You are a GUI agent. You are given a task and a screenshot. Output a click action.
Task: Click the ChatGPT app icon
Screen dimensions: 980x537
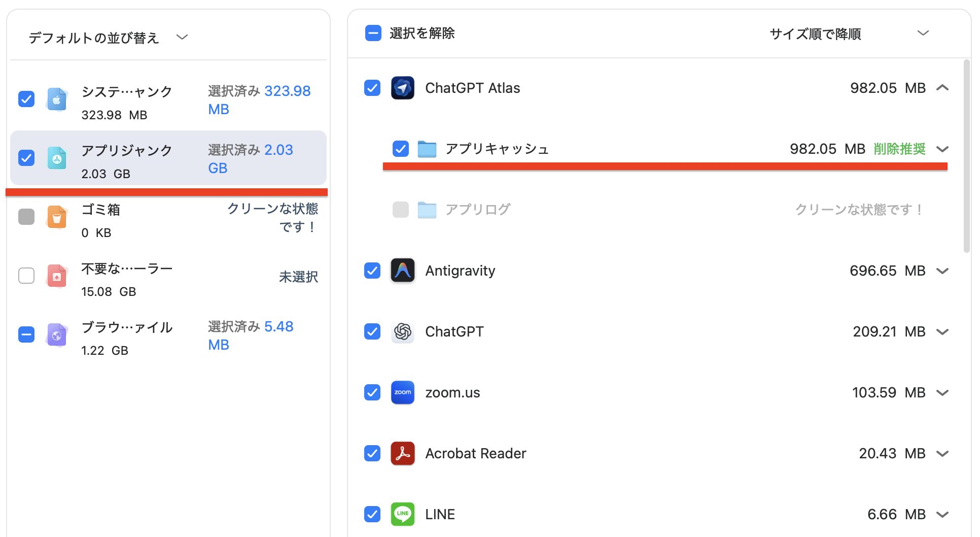tap(402, 331)
